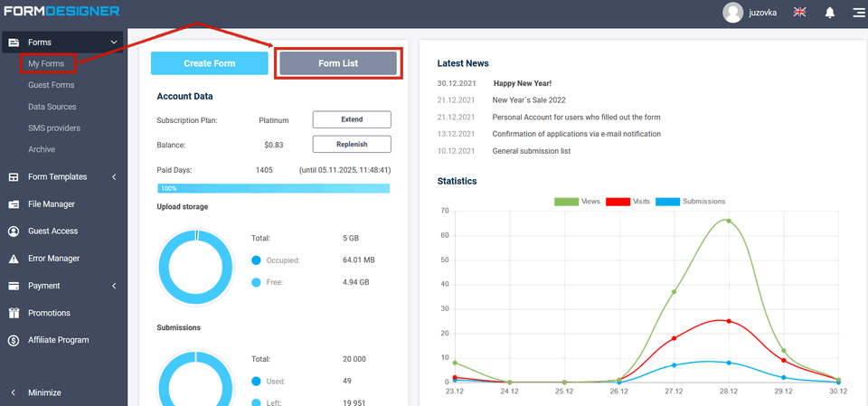868x406 pixels.
Task: Click the Error Manager warning icon
Action: coord(14,259)
